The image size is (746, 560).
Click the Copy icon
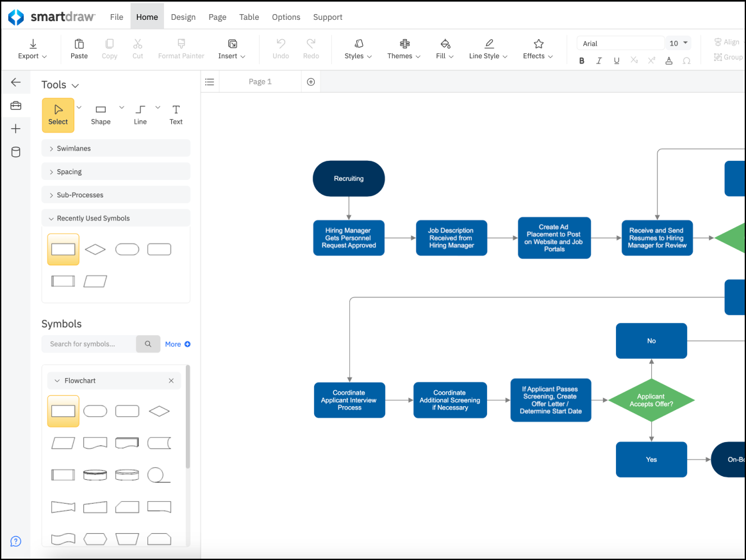pos(110,44)
